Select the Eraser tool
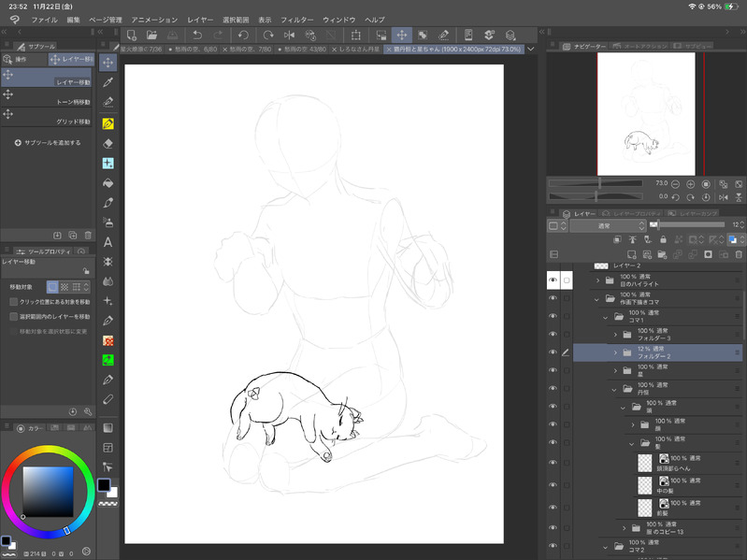747x560 pixels. (108, 143)
